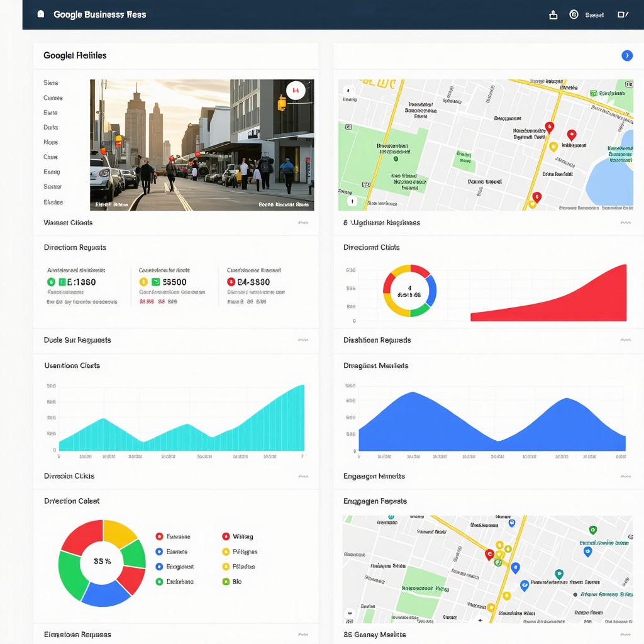Select Bute in the left sidebar
Image resolution: width=644 pixels, height=644 pixels.
point(50,113)
